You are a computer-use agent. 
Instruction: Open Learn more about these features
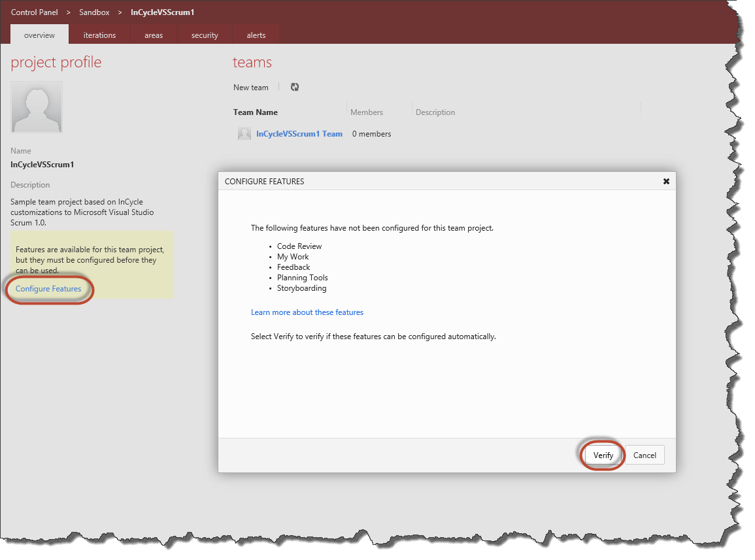307,312
